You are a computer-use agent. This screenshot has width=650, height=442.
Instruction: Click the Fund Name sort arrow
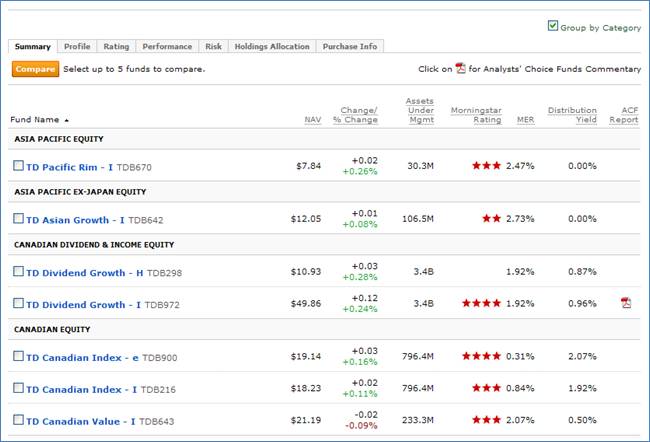(x=66, y=120)
